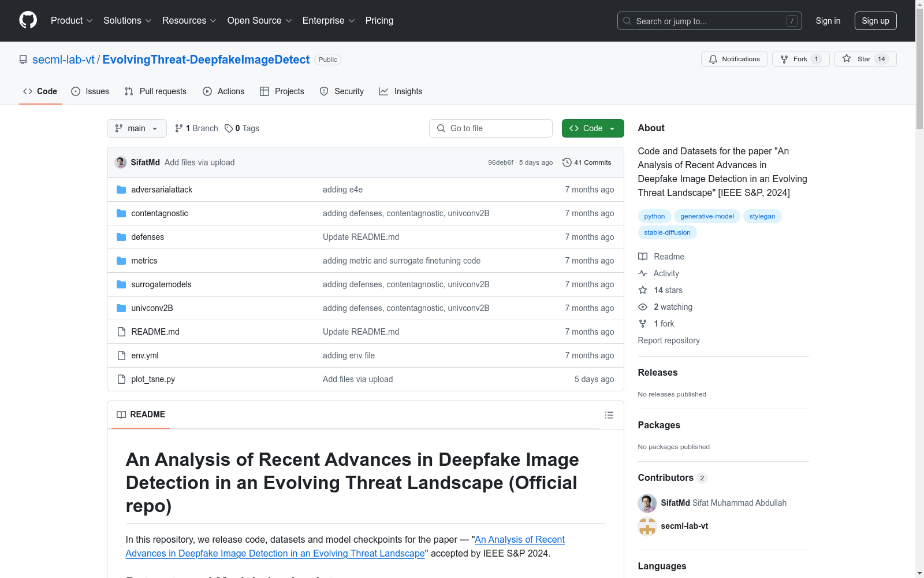
Task: View the 1 fork link in About
Action: pos(656,324)
